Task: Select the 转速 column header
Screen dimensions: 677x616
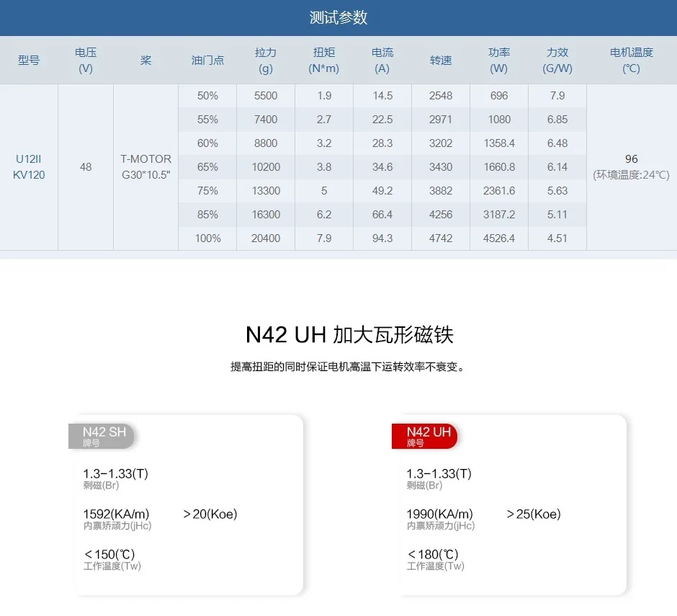Action: tap(440, 60)
